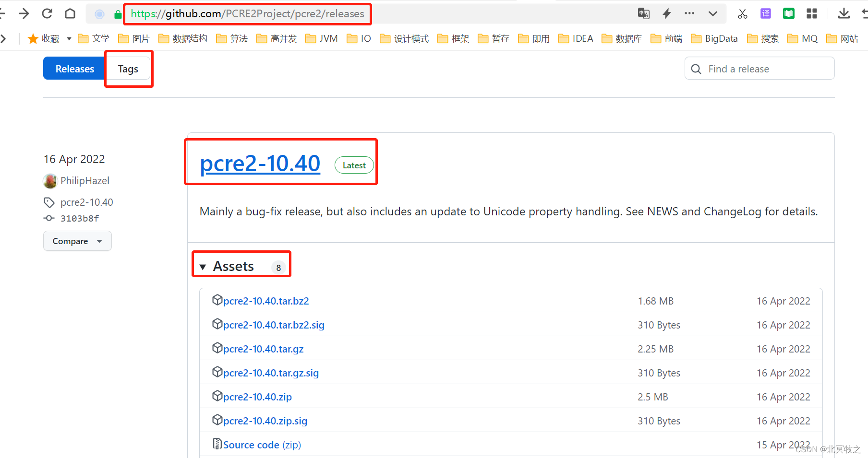868x458 pixels.
Task: Open the IO bookmark folder
Action: pos(359,38)
